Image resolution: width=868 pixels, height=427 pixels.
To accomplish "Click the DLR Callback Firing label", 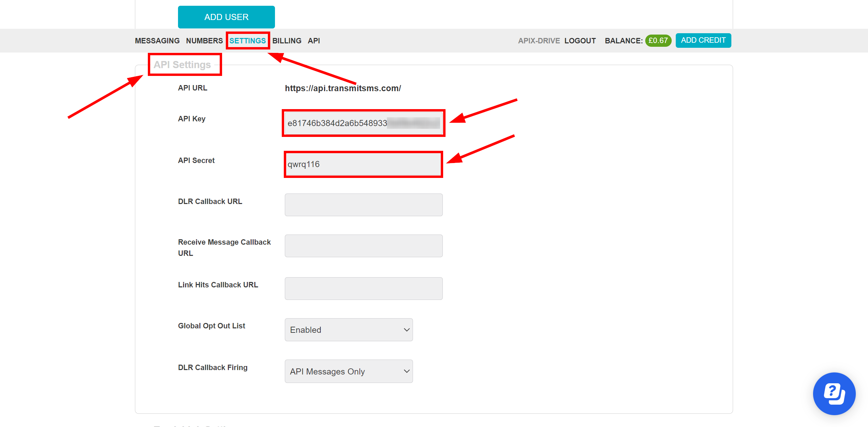I will [213, 367].
